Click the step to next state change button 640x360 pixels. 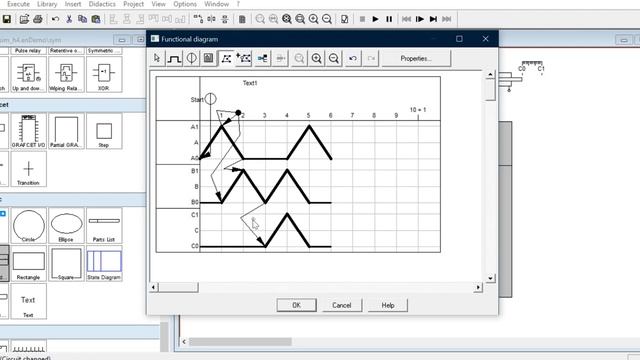click(x=433, y=19)
